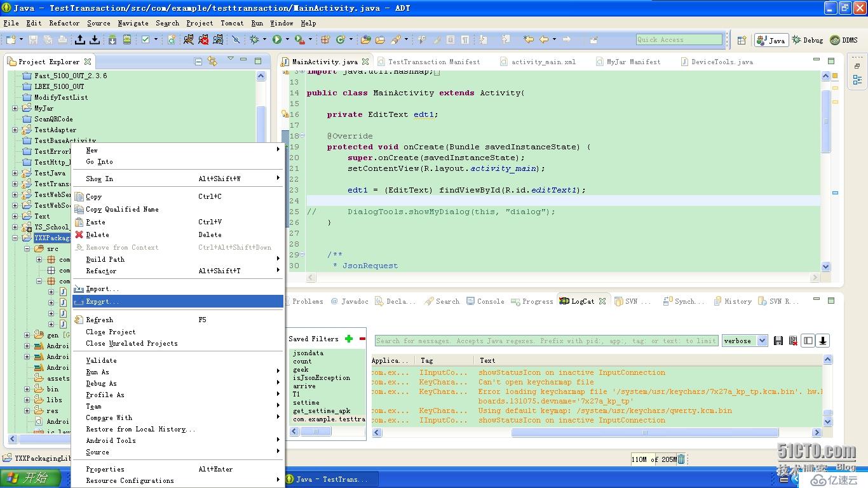Screen dimensions: 868x488
Task: Maximize the editor area
Action: coord(831,60)
